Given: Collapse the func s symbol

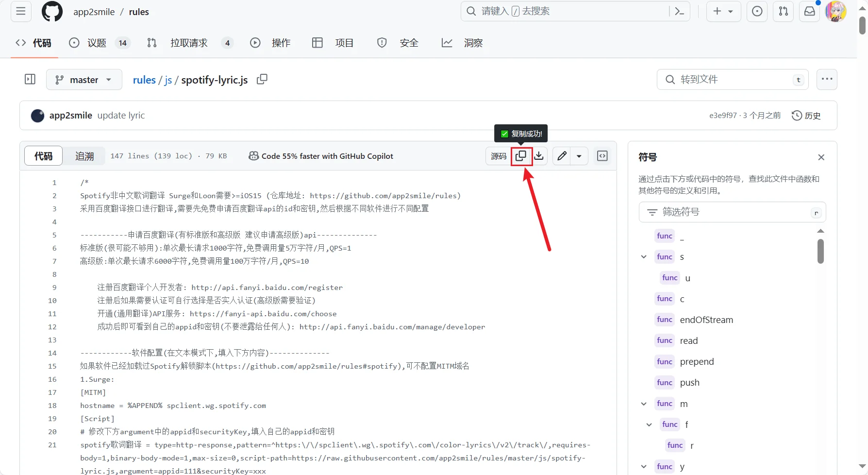Looking at the screenshot, I should [x=644, y=257].
